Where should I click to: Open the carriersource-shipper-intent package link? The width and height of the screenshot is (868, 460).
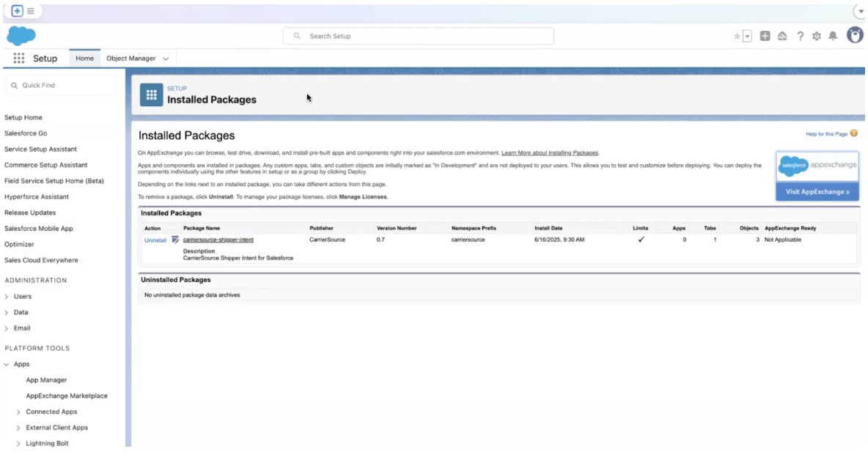pos(218,240)
